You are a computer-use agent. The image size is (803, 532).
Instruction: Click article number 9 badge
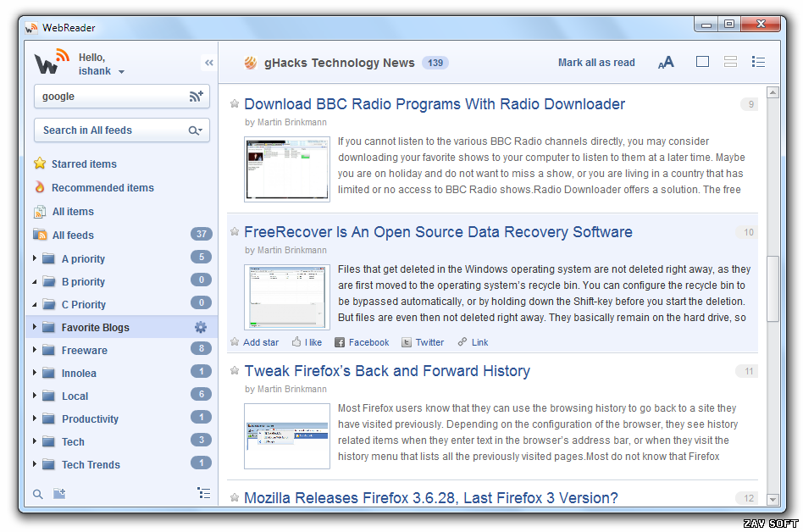(750, 104)
